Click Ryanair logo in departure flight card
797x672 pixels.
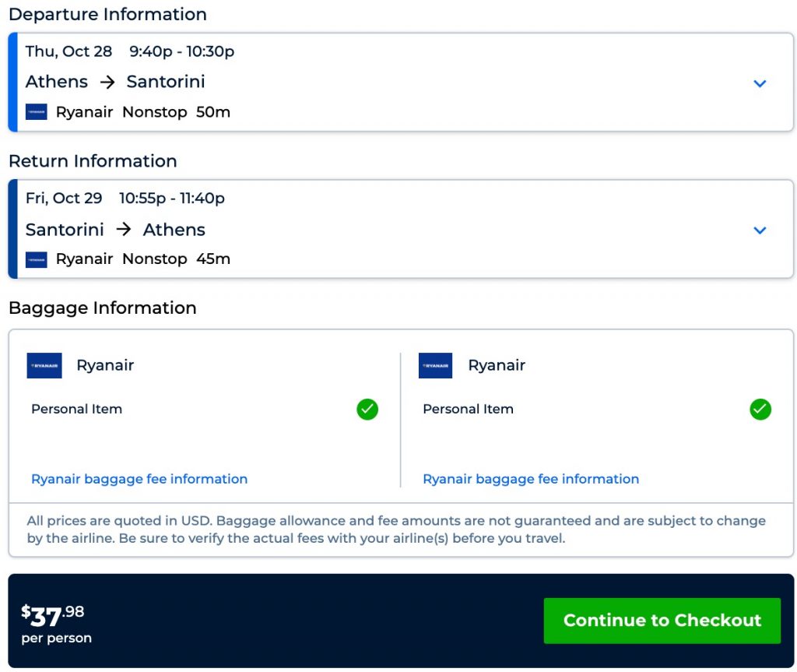pyautogui.click(x=37, y=112)
